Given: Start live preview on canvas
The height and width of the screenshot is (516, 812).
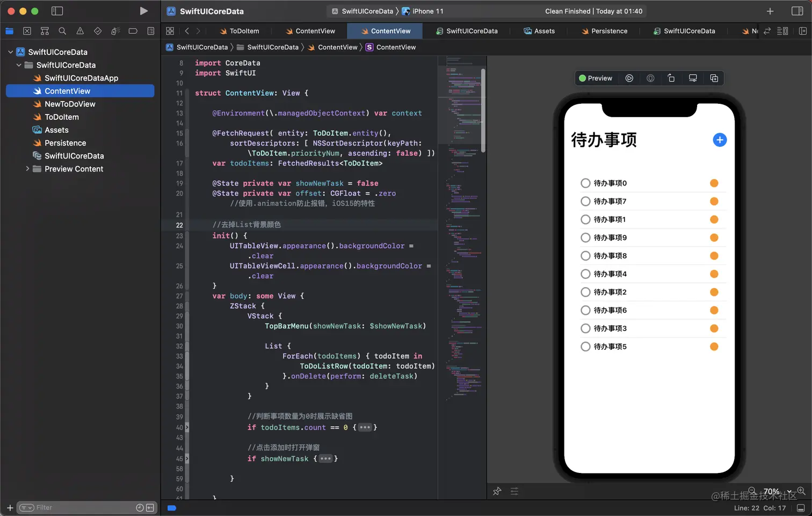Looking at the screenshot, I should point(629,78).
